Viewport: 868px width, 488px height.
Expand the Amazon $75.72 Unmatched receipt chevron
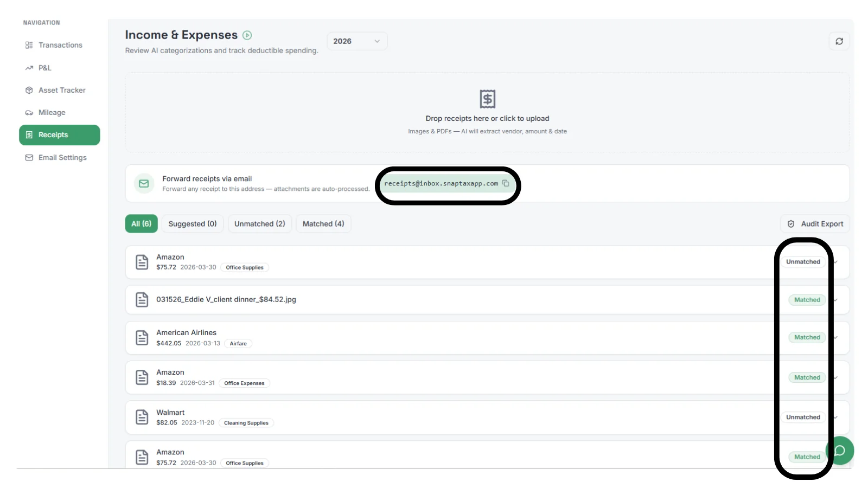(x=836, y=262)
